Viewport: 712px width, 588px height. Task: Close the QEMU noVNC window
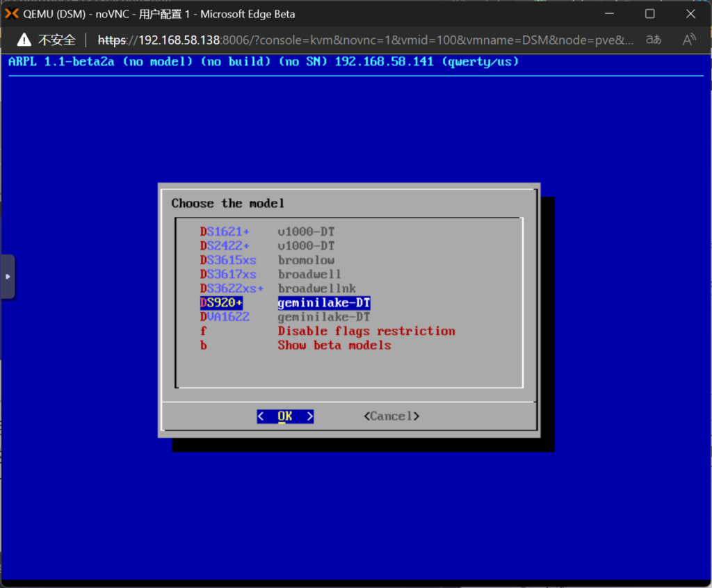pyautogui.click(x=690, y=14)
